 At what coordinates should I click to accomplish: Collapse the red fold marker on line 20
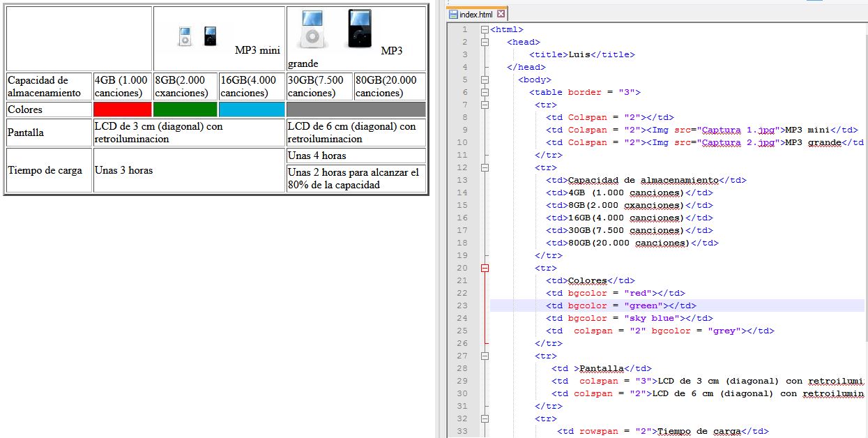(x=485, y=268)
